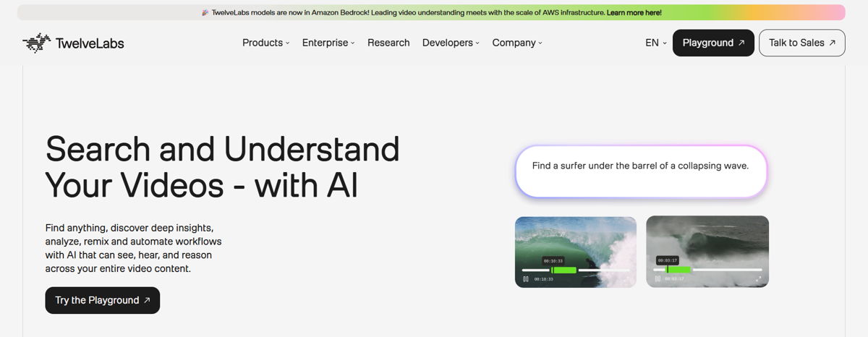Open the EN language selector
Viewport: 868px width, 337px height.
point(656,43)
